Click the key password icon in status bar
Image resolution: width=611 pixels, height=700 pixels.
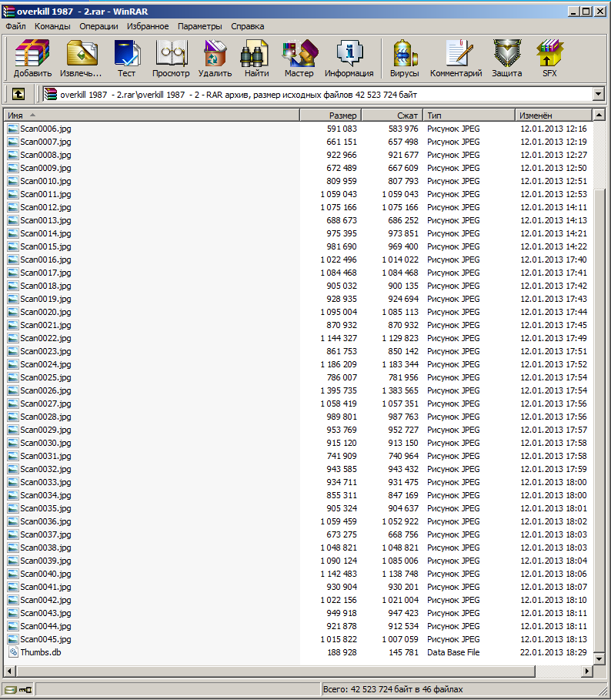(25, 689)
